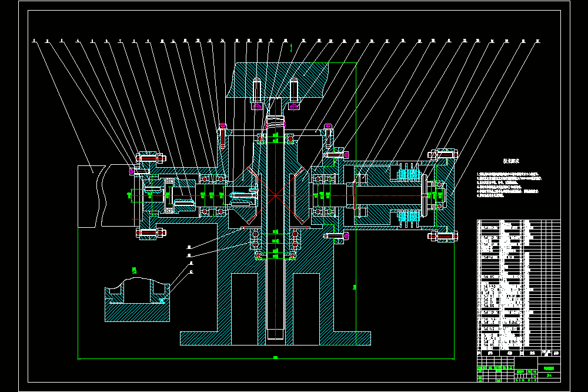Click the broken-outline motor body on the left
This screenshot has height=392, width=588.
[107, 197]
